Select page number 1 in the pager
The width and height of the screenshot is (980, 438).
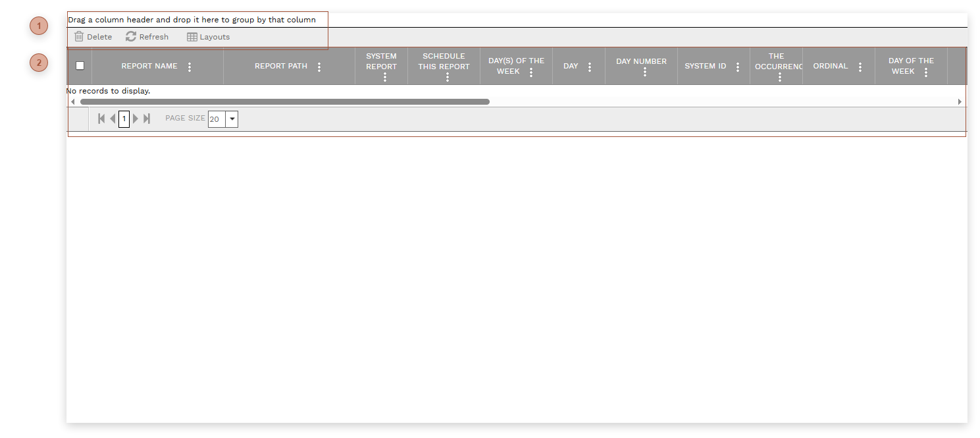click(x=124, y=119)
